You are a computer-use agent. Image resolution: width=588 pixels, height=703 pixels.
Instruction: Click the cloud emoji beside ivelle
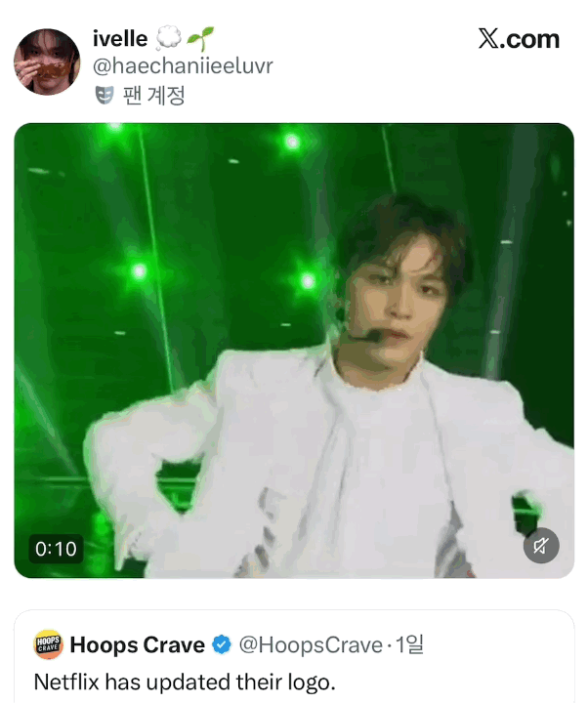(x=169, y=38)
